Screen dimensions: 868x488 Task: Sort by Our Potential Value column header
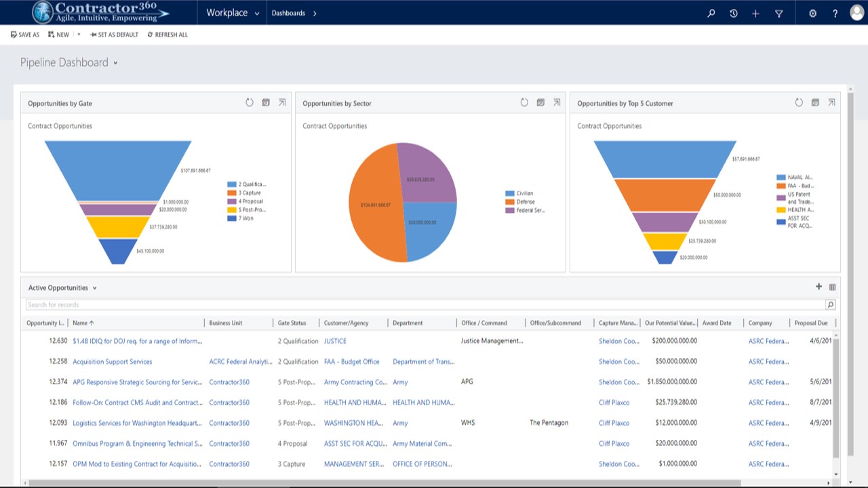670,323
